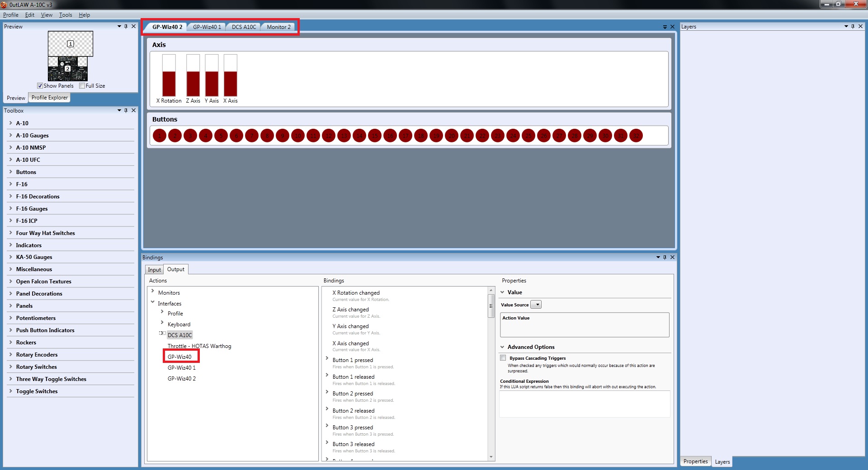The height and width of the screenshot is (470, 868).
Task: Pin the Toolbox panel
Action: point(126,110)
